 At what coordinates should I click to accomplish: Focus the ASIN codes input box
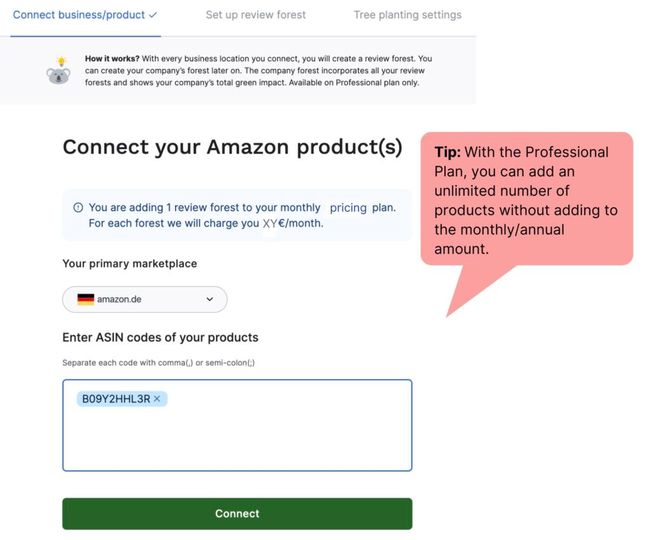click(x=237, y=440)
